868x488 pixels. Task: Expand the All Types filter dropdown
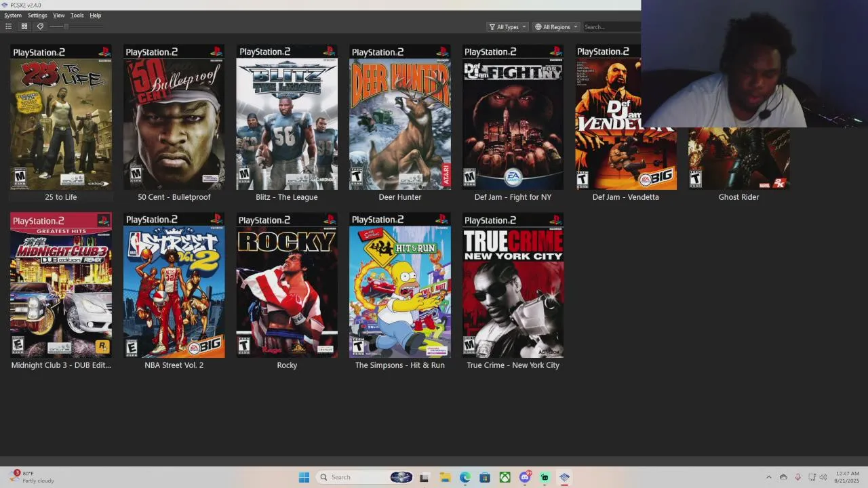point(507,27)
